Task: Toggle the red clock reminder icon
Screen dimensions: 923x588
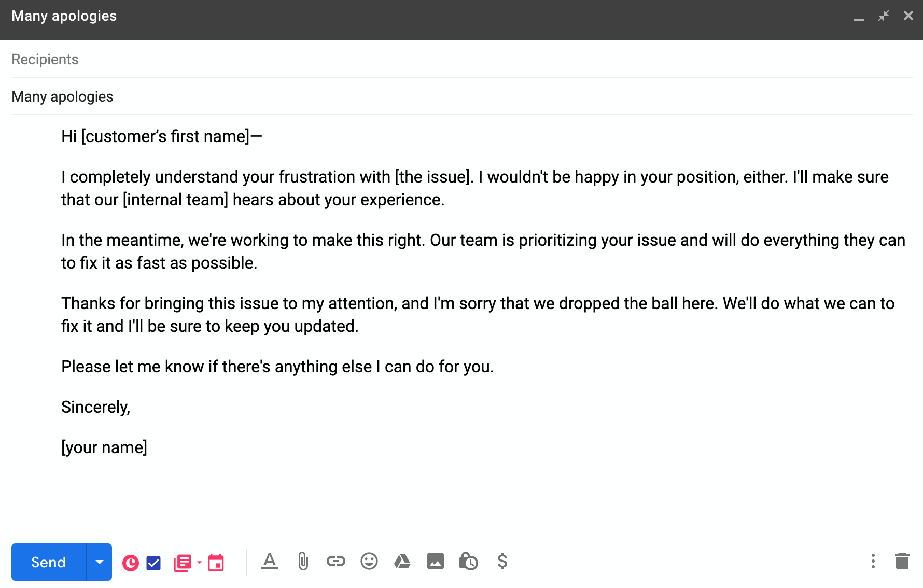Action: click(x=131, y=563)
